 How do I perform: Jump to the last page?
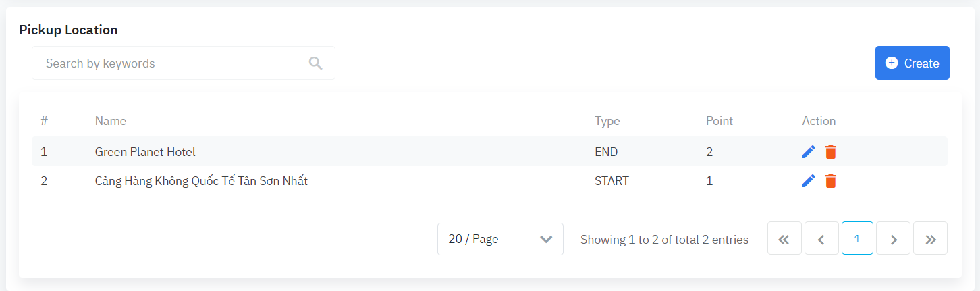coord(930,238)
